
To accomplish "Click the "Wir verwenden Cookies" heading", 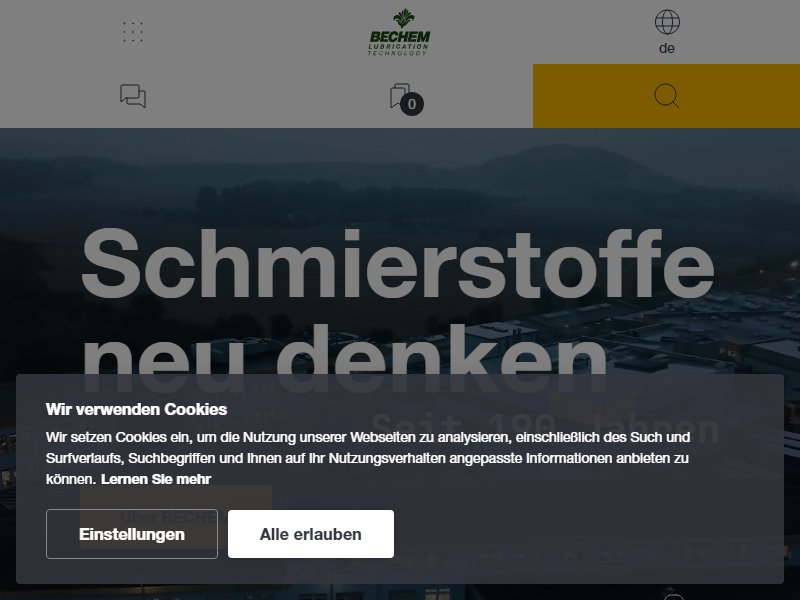I will point(136,409).
